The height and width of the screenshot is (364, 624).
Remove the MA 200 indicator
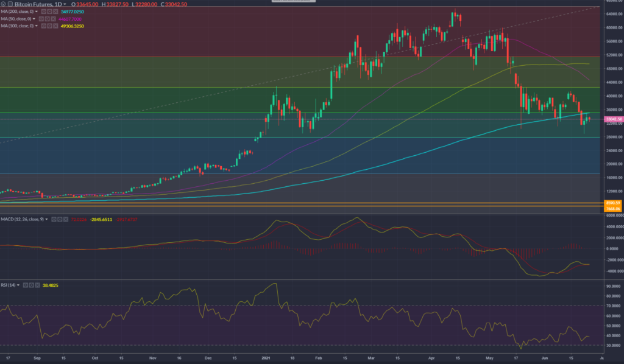click(55, 12)
